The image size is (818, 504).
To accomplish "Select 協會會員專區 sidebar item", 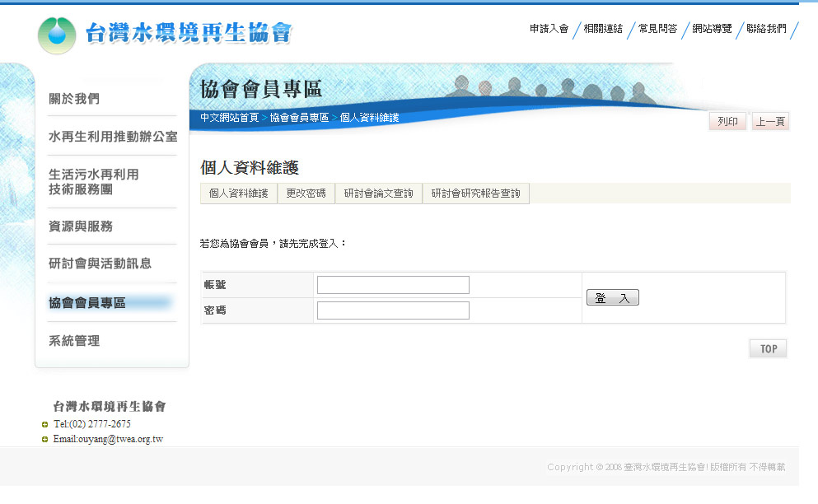I will click(x=87, y=302).
